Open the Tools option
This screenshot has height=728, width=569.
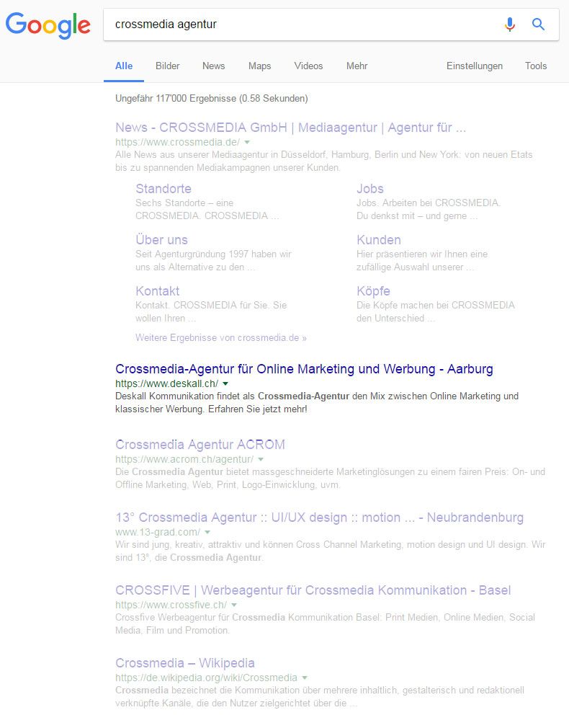(x=536, y=66)
